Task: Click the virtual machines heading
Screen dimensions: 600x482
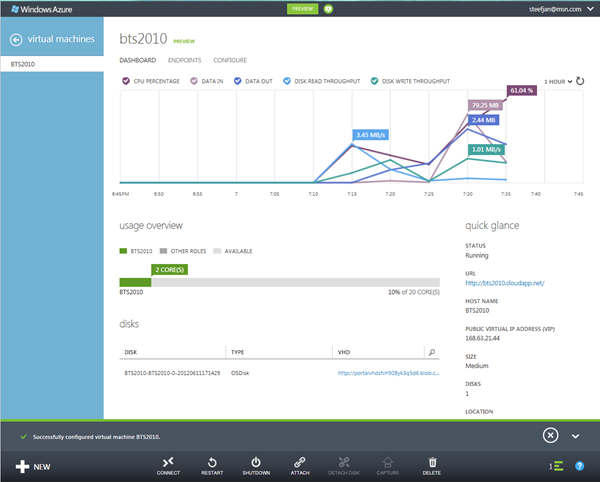Action: (61, 39)
